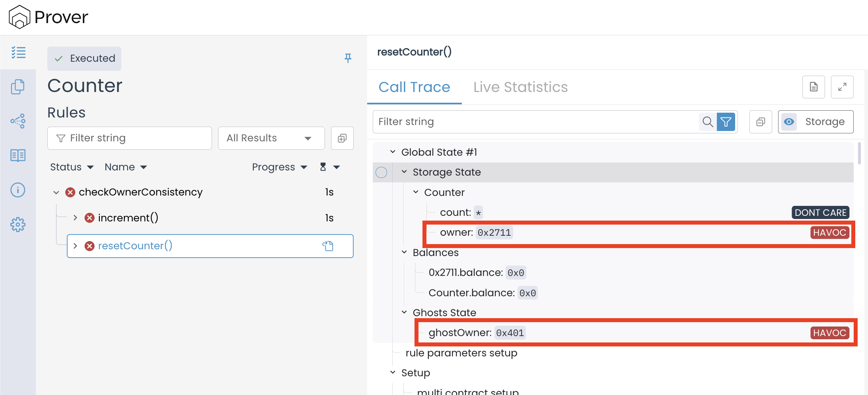Viewport: 868px width, 395px height.
Task: Click the expand fullscreen arrows icon
Action: pyautogui.click(x=842, y=87)
